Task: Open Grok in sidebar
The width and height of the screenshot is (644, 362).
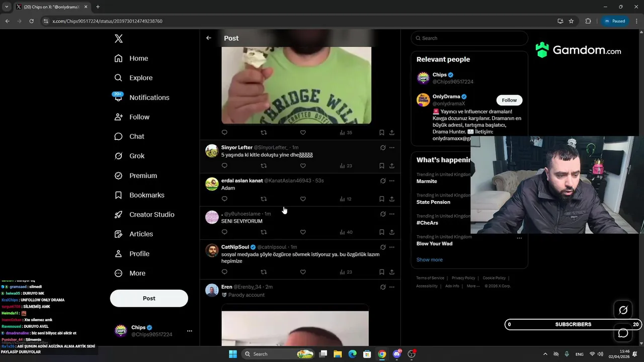Action: pos(129,156)
